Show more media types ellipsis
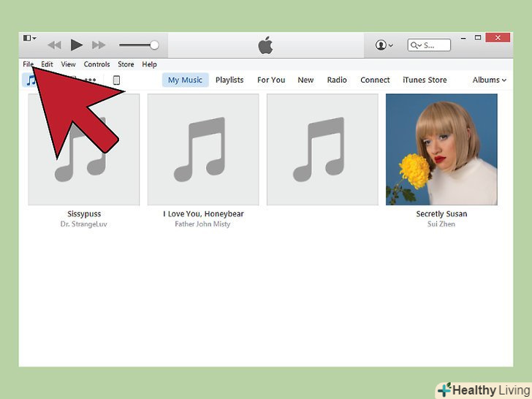This screenshot has height=399, width=532. pyautogui.click(x=91, y=80)
